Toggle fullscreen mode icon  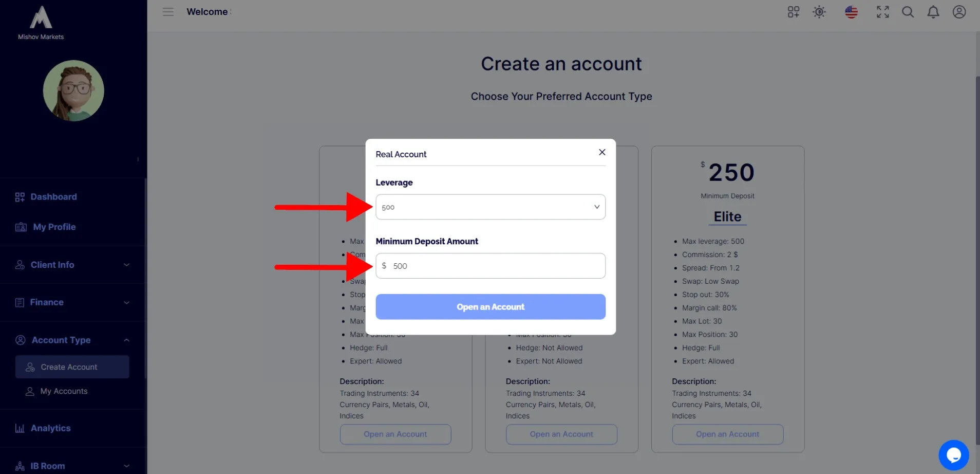pos(883,12)
